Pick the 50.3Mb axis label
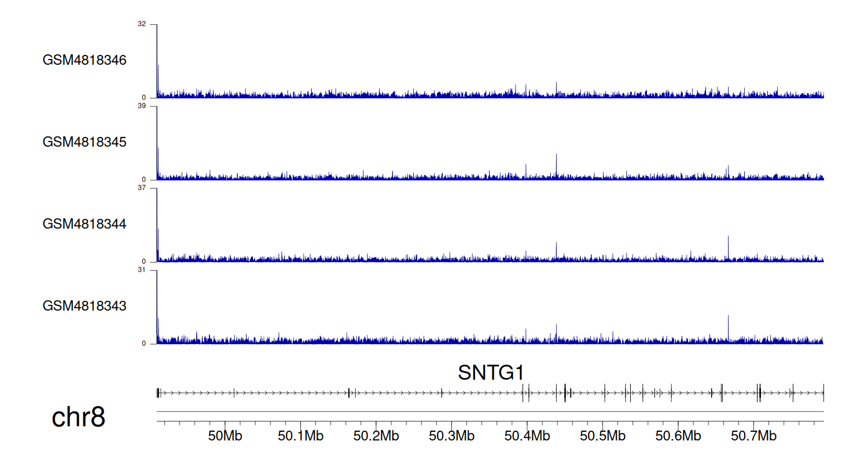Image resolution: width=868 pixels, height=451 pixels. pos(451,435)
